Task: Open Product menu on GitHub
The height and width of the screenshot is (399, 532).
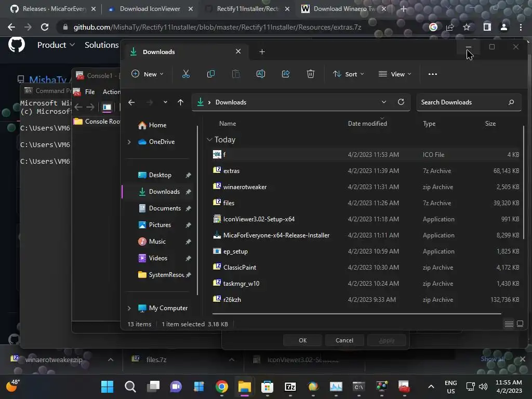Action: 56,45
